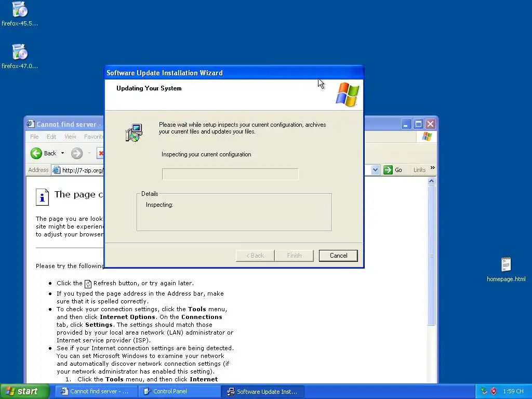Click the 'Updating Your System' heading

click(x=149, y=88)
